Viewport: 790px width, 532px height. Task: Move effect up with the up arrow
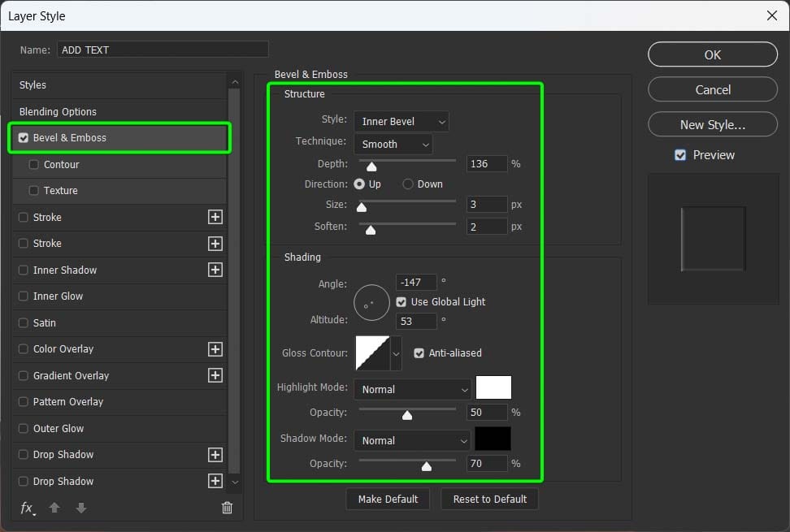click(x=54, y=508)
